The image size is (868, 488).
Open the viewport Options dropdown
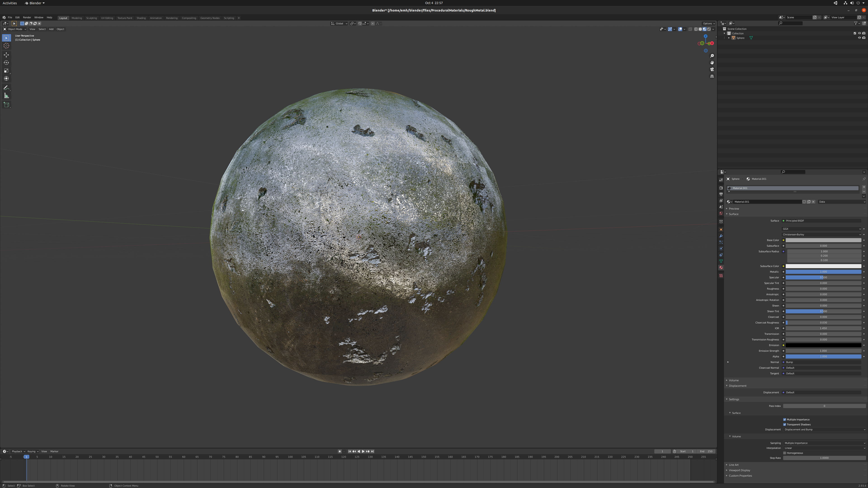[x=708, y=23]
